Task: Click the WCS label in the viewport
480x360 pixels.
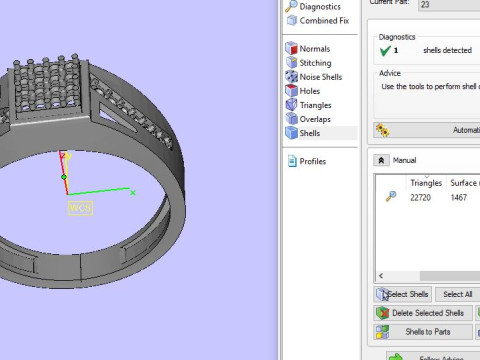Action: point(80,208)
